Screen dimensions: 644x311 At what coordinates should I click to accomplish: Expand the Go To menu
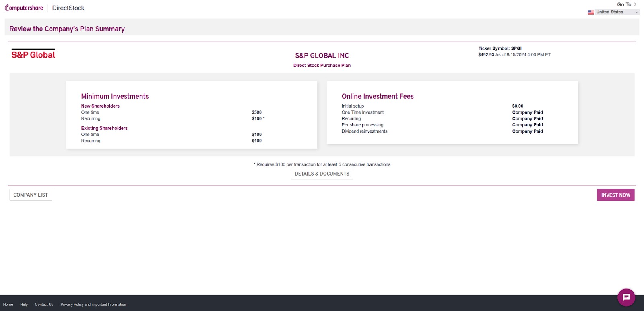pos(627,4)
